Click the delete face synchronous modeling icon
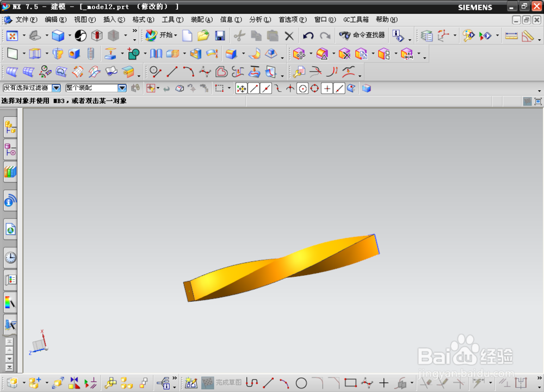The height and width of the screenshot is (392, 544). pos(344,54)
